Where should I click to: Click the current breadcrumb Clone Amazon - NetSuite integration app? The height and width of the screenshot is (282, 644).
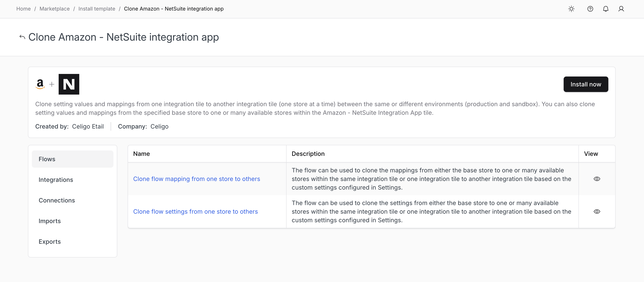point(174,9)
